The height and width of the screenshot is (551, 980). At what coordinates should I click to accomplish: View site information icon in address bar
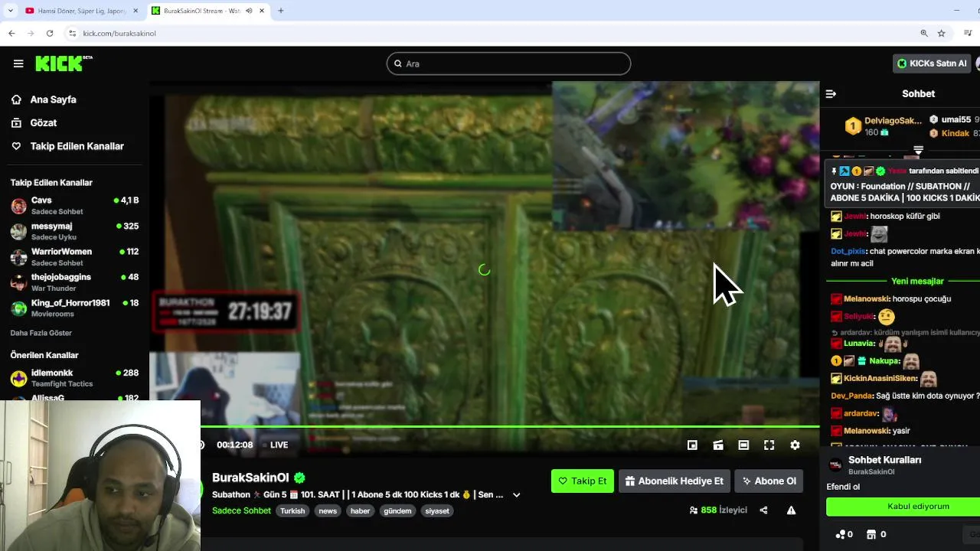73,33
